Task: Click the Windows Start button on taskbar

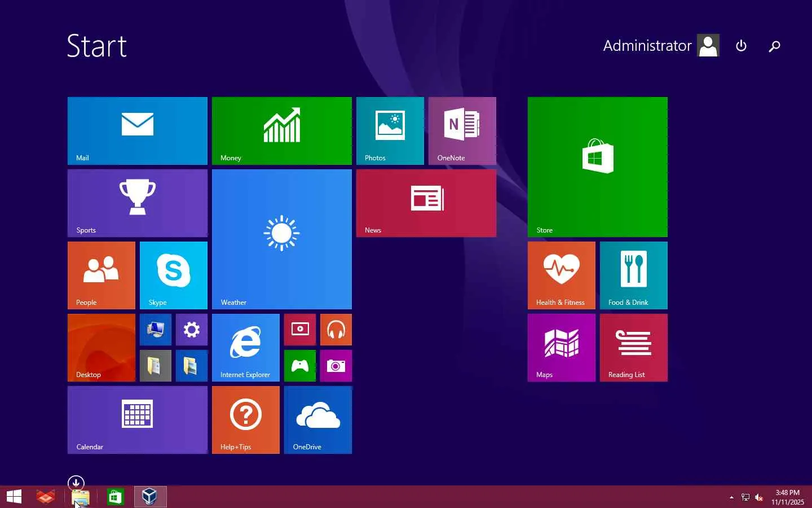Action: click(x=14, y=497)
